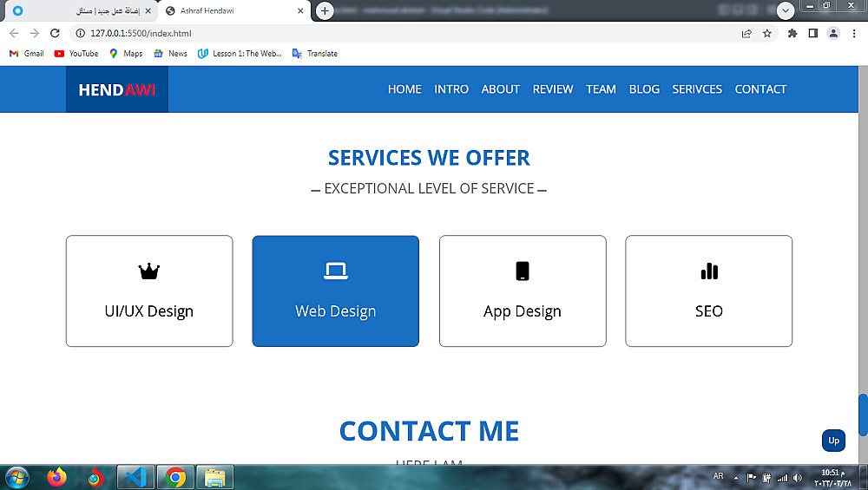The width and height of the screenshot is (868, 490).
Task: Open the YouTube bookmark link
Action: click(x=76, y=54)
